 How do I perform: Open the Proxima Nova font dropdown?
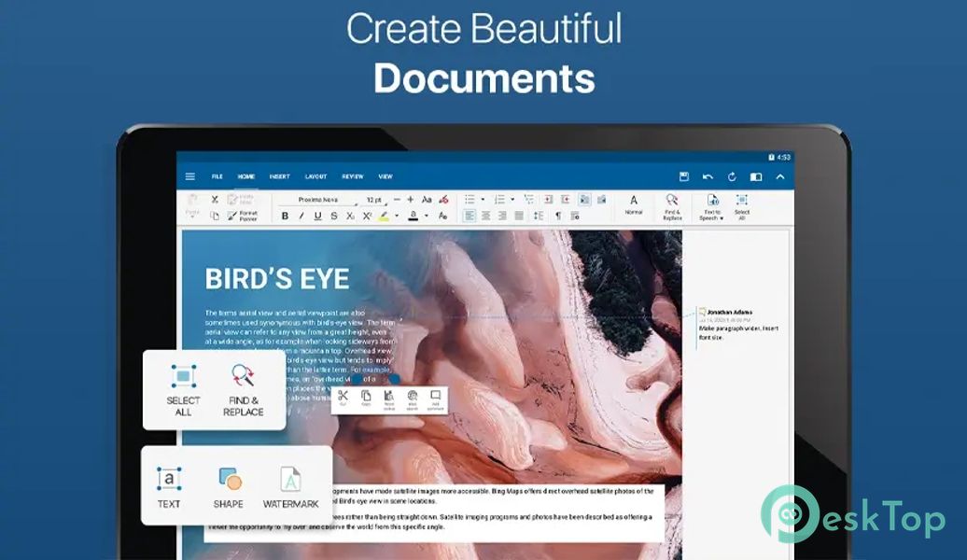click(318, 200)
